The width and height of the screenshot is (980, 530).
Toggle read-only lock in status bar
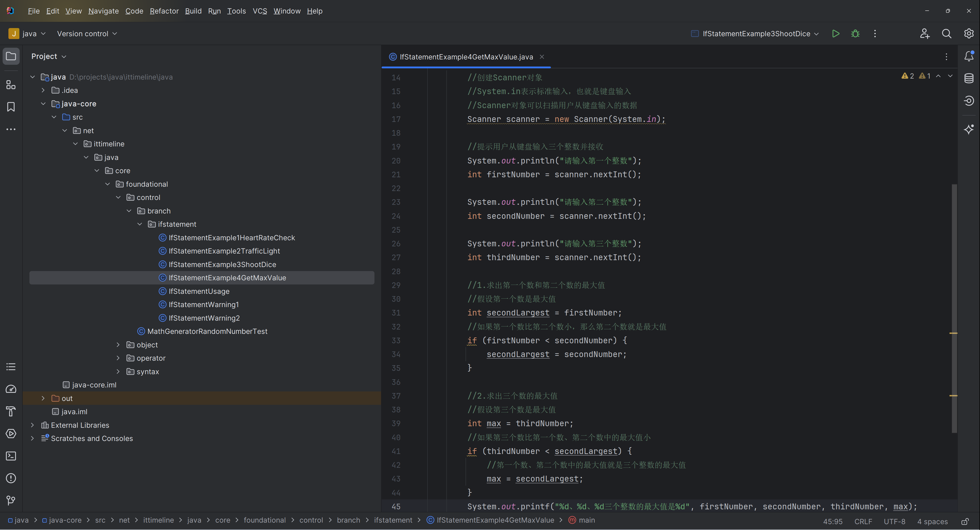point(965,521)
